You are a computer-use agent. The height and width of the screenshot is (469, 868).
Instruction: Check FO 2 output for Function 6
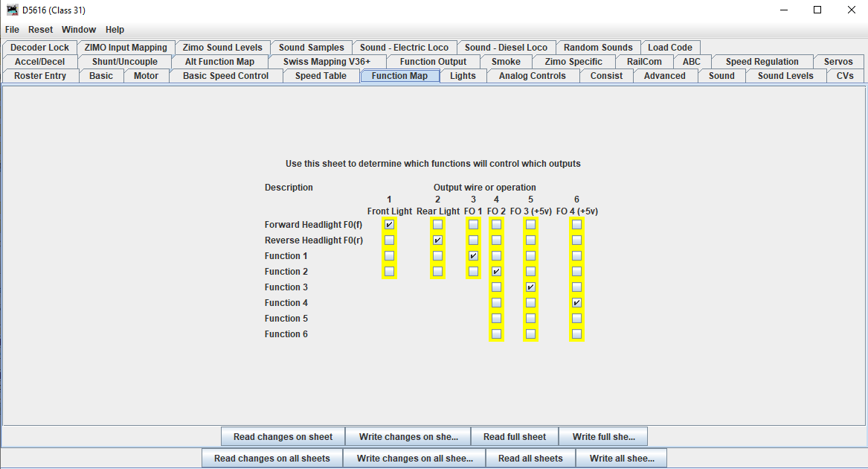click(496, 334)
